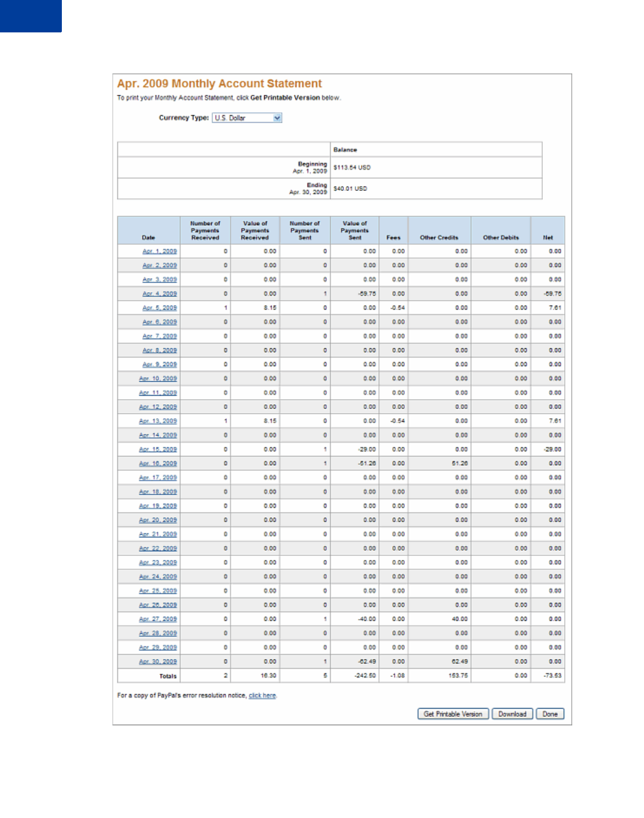Open the Apr. 9, 2009 date link

(x=160, y=365)
